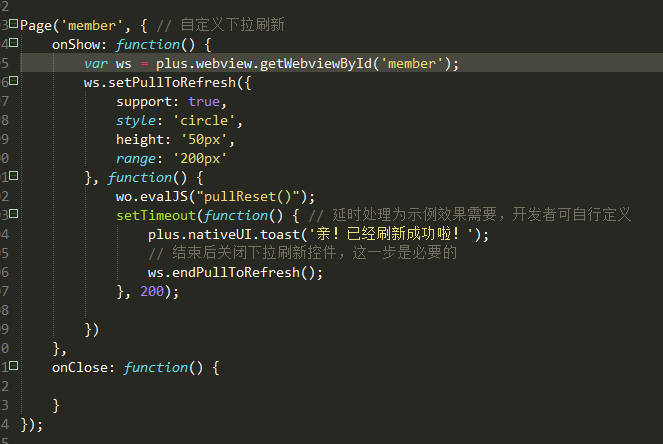Click the 'onClose' property name
Viewport: 663px width, 444px height.
(x=79, y=367)
